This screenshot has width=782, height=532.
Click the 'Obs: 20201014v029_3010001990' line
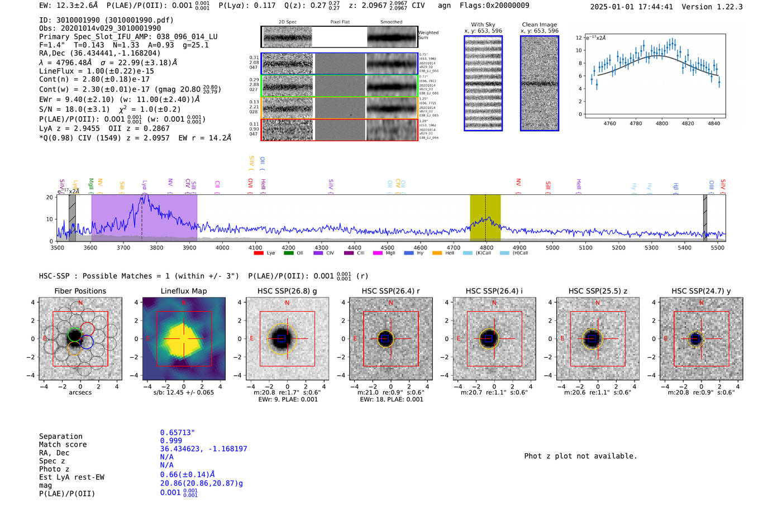tap(100, 28)
